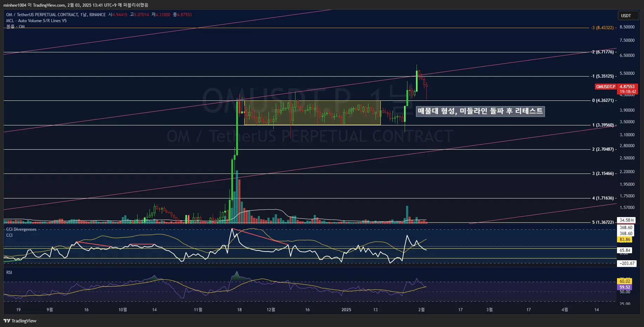The height and width of the screenshot is (327, 644).
Task: Click the 11월 date on time axis
Action: tap(198, 309)
